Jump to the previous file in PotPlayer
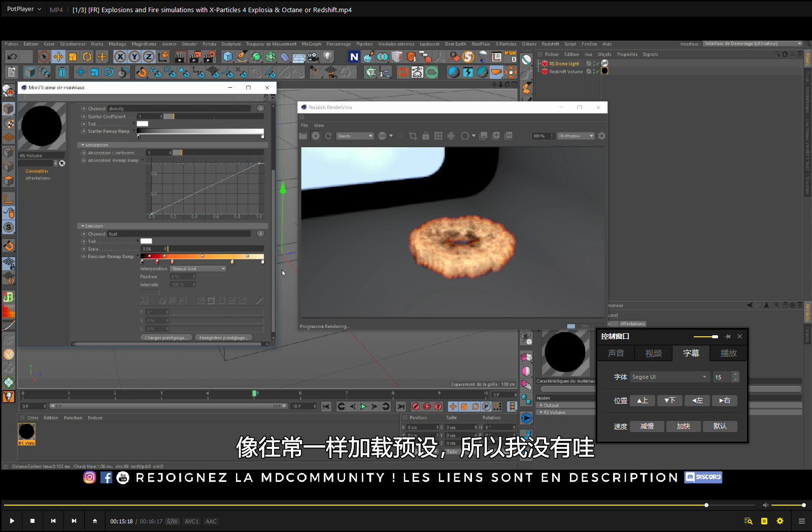This screenshot has width=812, height=532. click(x=53, y=521)
